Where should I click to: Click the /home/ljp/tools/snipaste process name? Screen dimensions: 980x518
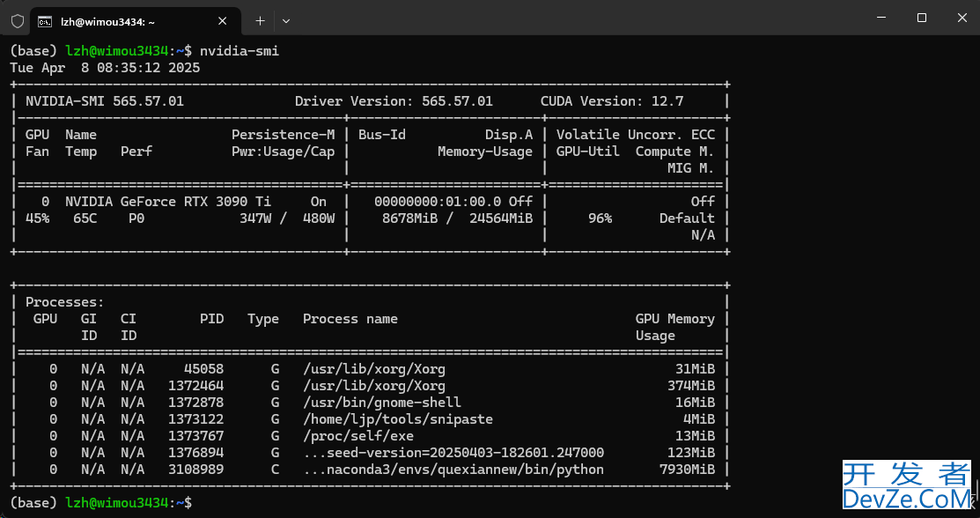click(x=398, y=419)
